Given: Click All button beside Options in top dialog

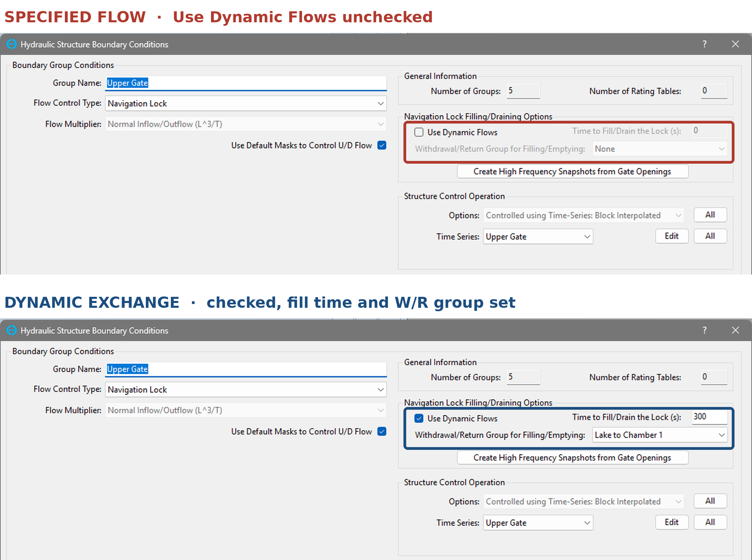Looking at the screenshot, I should tap(710, 215).
